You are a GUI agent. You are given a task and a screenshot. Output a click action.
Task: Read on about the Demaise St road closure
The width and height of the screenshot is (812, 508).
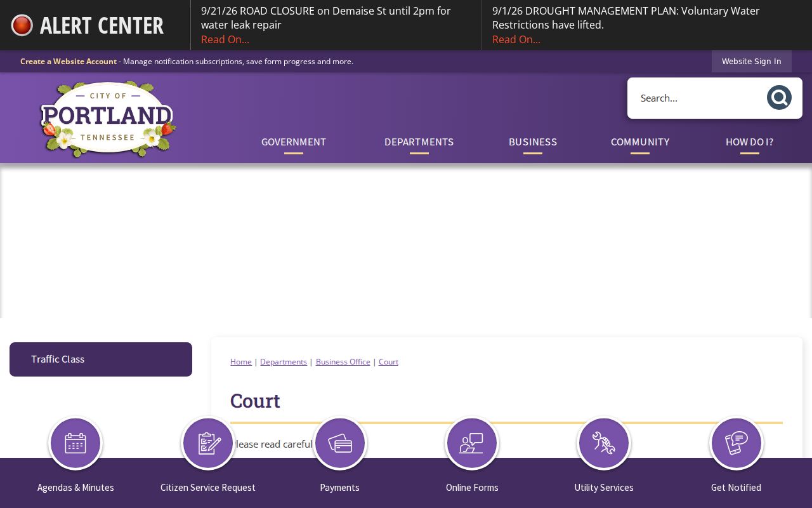click(225, 39)
